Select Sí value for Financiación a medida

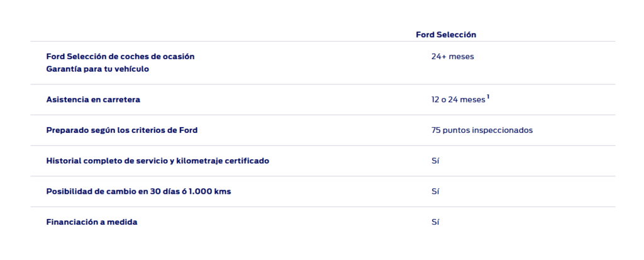pyautogui.click(x=435, y=222)
